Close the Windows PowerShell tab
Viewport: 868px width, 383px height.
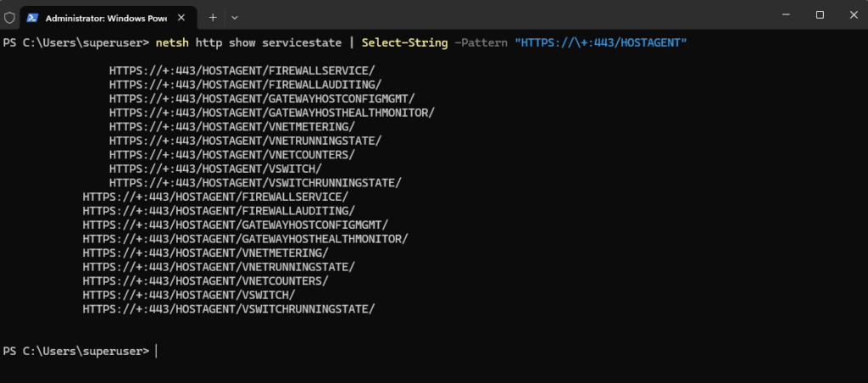click(181, 18)
